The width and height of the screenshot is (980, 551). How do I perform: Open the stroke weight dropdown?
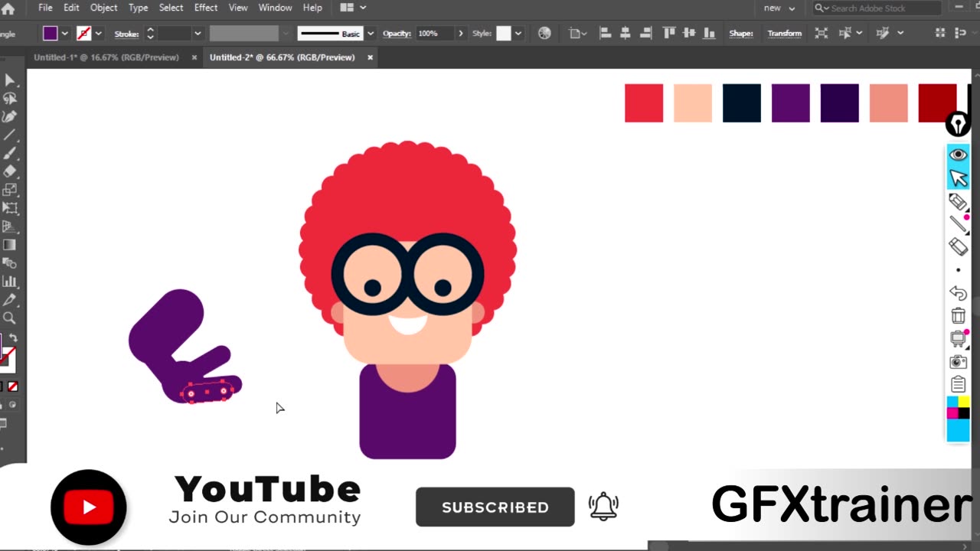[198, 33]
